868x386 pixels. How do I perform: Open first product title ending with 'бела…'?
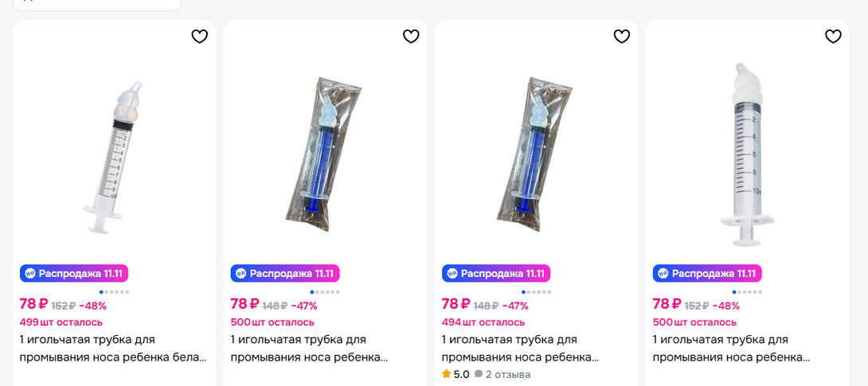click(x=113, y=349)
